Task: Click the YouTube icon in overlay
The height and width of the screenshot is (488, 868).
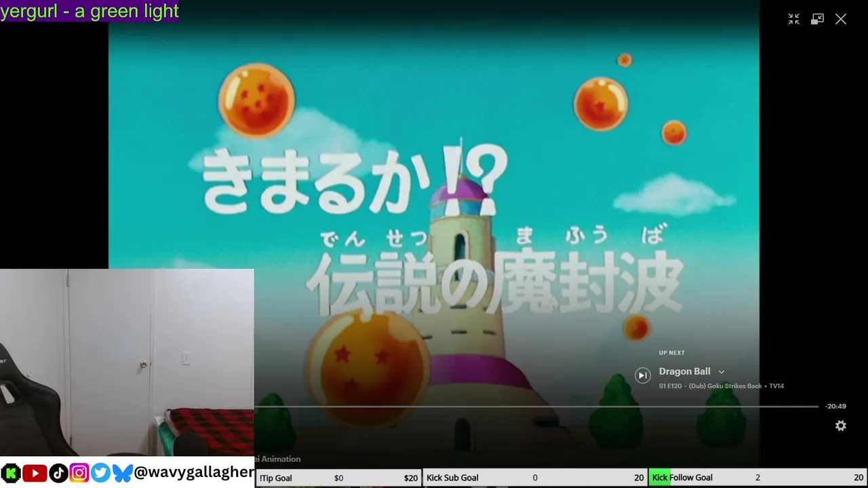Action: (x=35, y=472)
